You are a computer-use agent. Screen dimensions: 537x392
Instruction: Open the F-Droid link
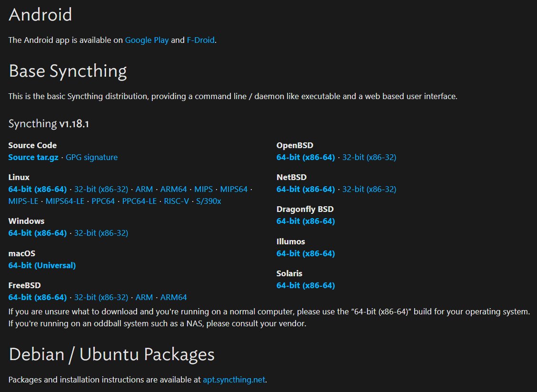pyautogui.click(x=201, y=40)
